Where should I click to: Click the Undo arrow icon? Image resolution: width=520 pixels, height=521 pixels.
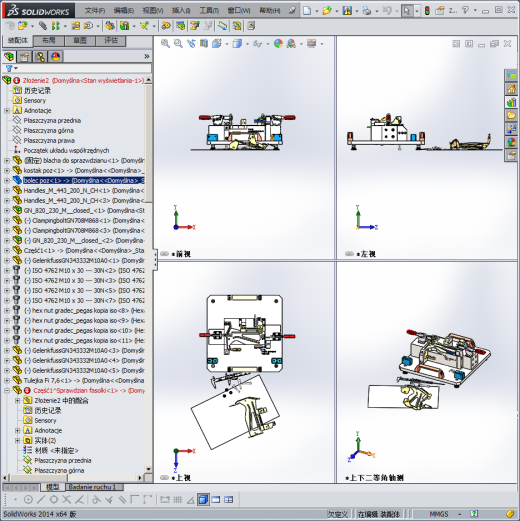click(387, 11)
